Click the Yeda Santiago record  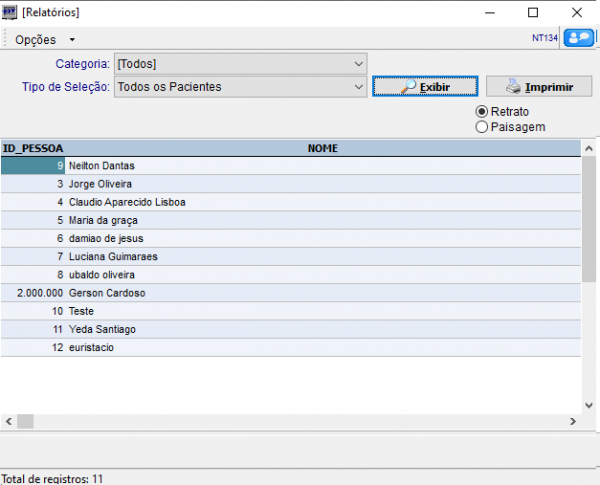[x=102, y=329]
